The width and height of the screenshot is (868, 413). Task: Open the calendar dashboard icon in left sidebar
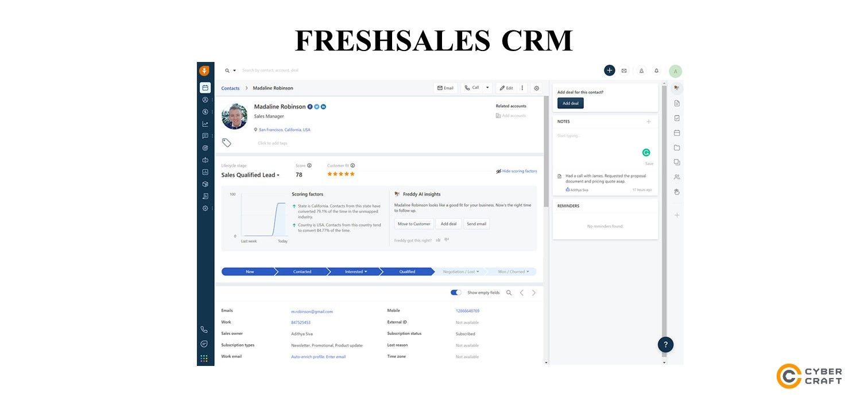coord(205,88)
